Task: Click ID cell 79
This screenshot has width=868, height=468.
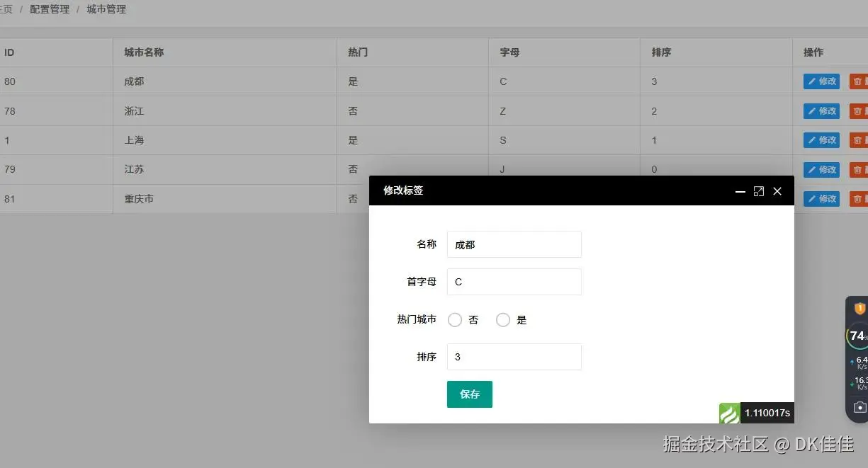Action: 56,170
